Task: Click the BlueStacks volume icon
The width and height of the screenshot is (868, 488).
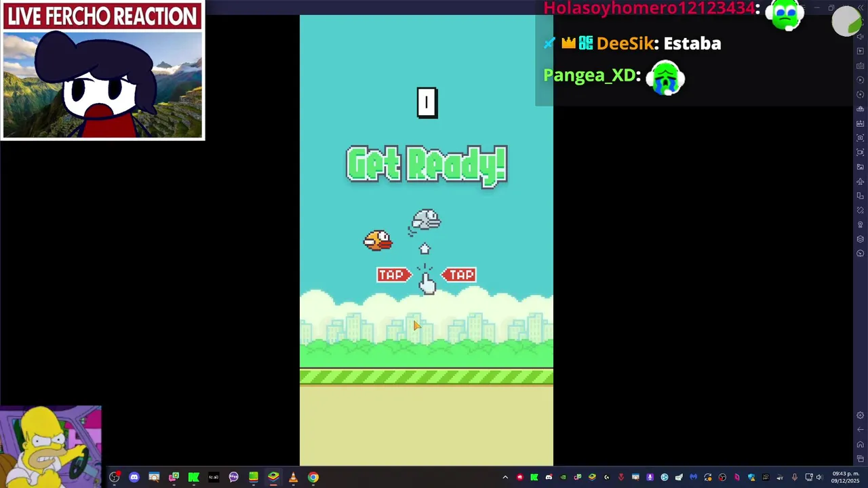Action: click(x=861, y=37)
